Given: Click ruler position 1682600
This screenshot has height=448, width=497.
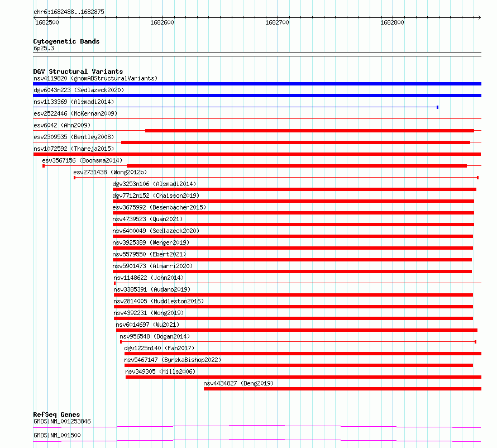Looking at the screenshot, I should coord(163,22).
